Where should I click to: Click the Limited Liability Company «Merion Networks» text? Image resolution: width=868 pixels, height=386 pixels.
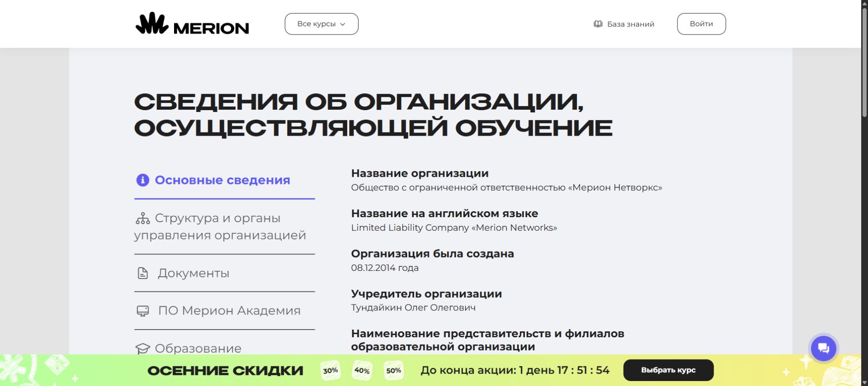(454, 228)
